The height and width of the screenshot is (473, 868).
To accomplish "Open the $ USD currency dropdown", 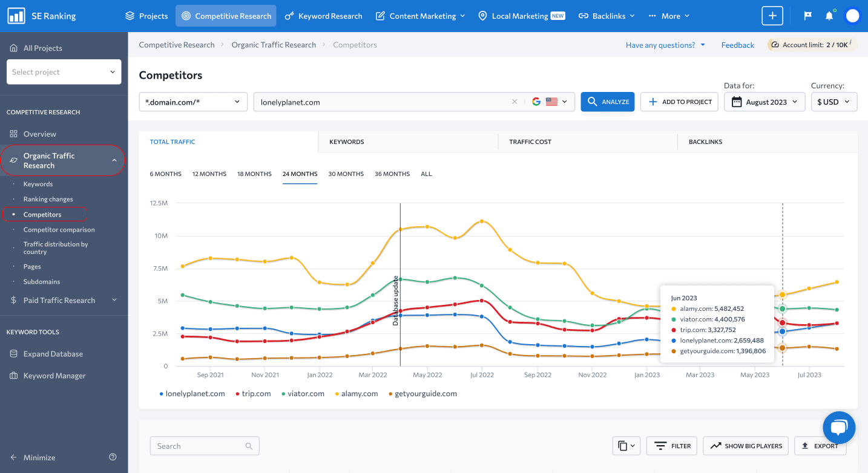I will [x=834, y=102].
